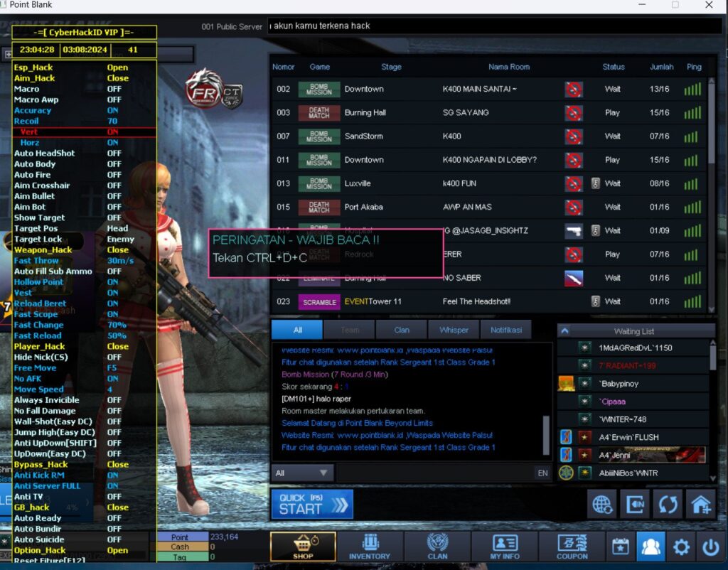728x570 pixels.
Task: Collapse the Waiting List panel arrow
Action: pos(564,330)
